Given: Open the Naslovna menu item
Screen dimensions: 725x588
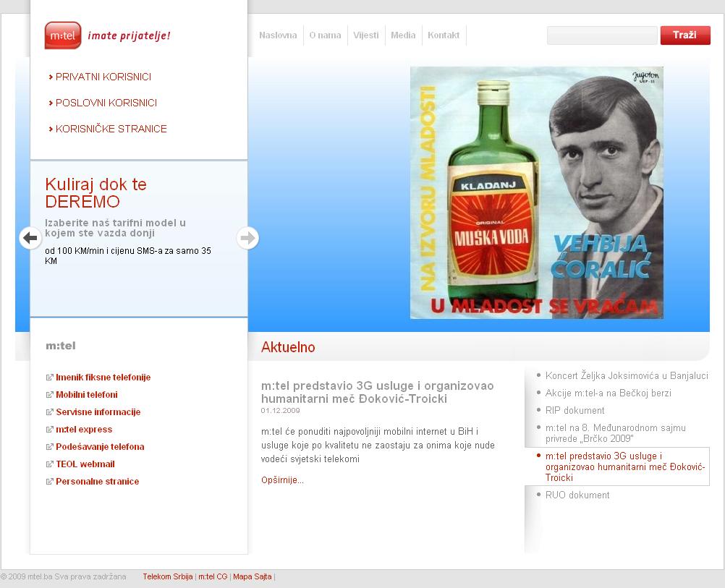Looking at the screenshot, I should click(278, 35).
